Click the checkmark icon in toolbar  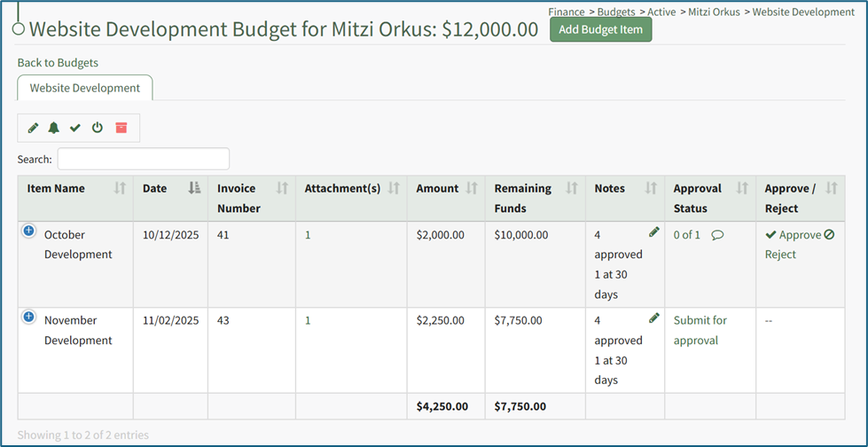click(75, 128)
